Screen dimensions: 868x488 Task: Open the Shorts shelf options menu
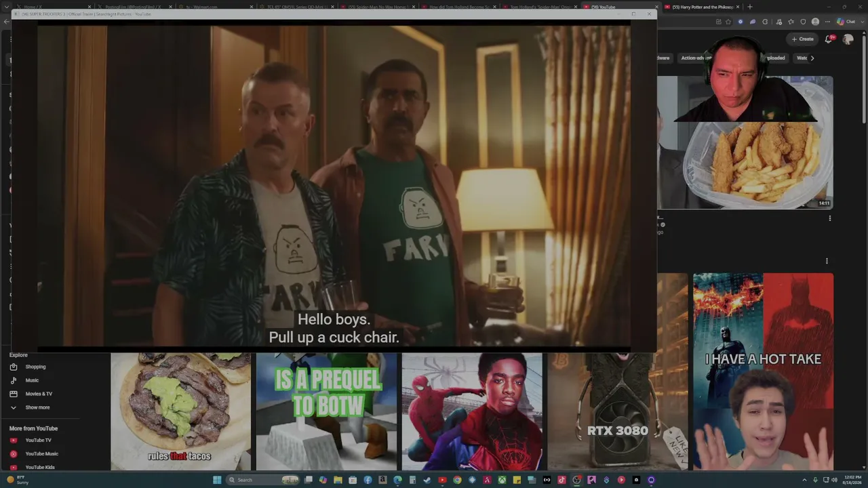[827, 261]
